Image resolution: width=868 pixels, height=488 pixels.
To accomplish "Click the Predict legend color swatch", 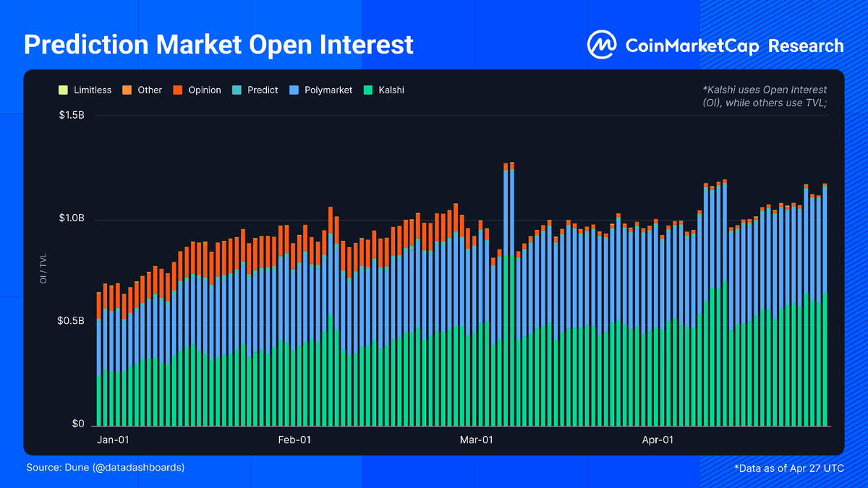I will tap(237, 90).
